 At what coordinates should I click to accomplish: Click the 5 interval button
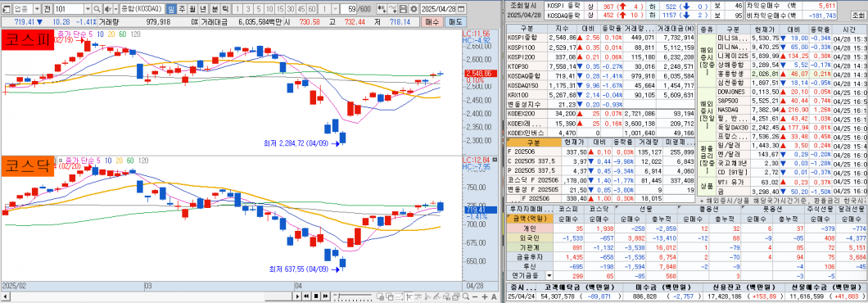coord(259,9)
